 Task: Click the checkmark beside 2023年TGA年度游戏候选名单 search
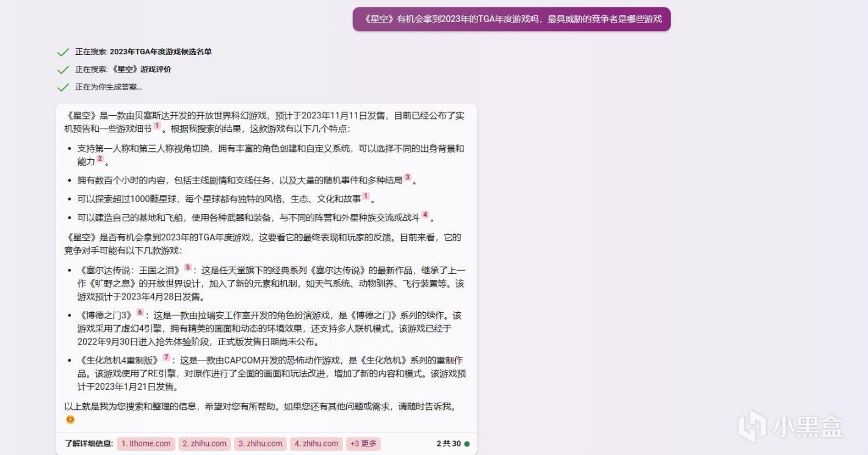point(63,52)
